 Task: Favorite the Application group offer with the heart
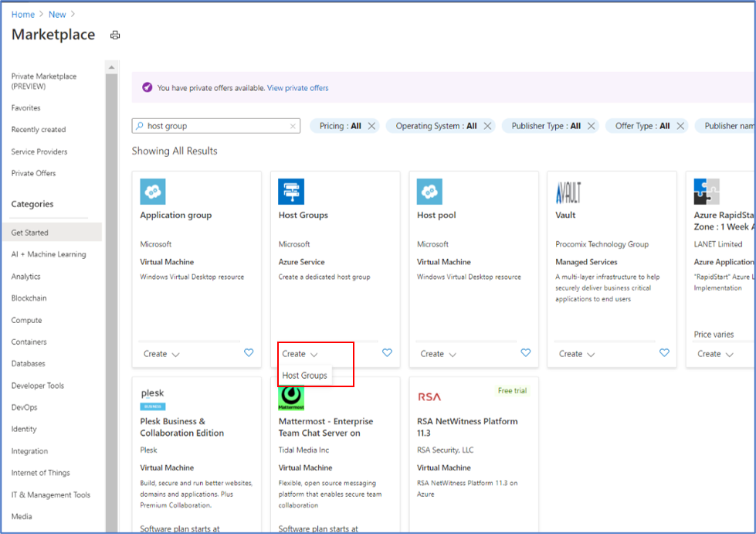249,352
